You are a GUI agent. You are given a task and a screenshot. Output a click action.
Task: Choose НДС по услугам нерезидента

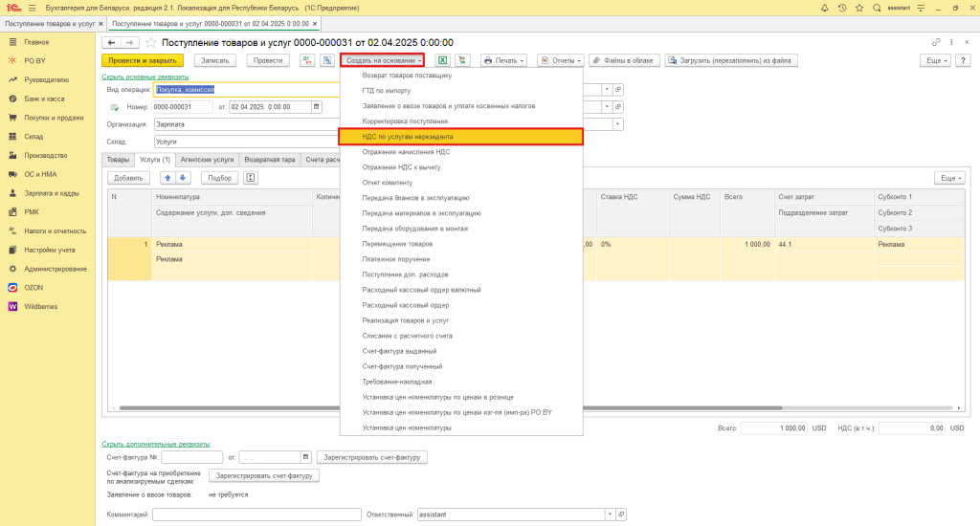[x=460, y=136]
